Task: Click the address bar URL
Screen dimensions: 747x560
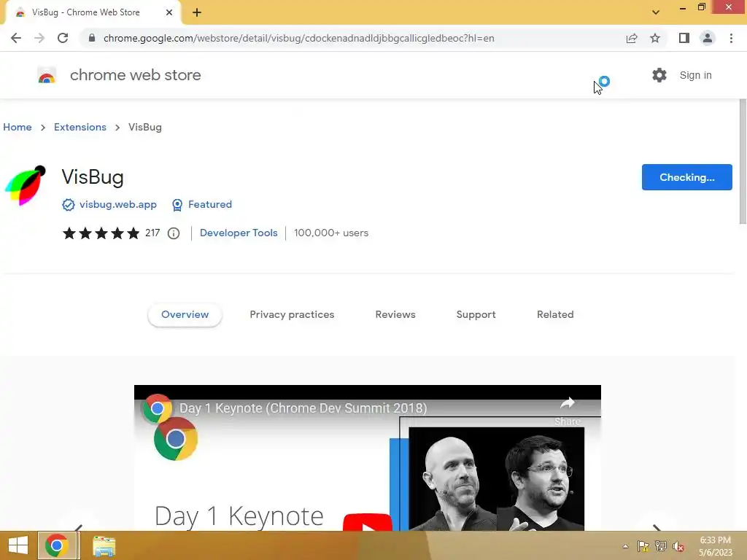Action: pyautogui.click(x=298, y=38)
